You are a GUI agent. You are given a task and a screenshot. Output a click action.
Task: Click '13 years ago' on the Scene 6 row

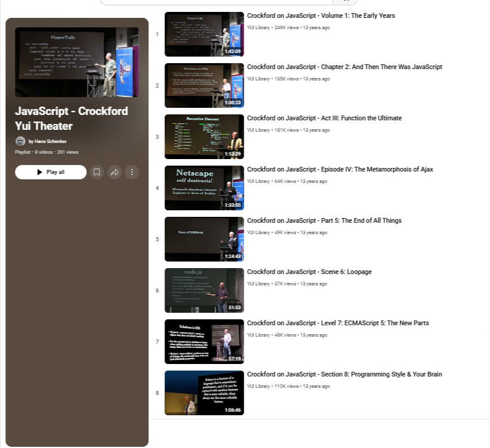pos(314,284)
